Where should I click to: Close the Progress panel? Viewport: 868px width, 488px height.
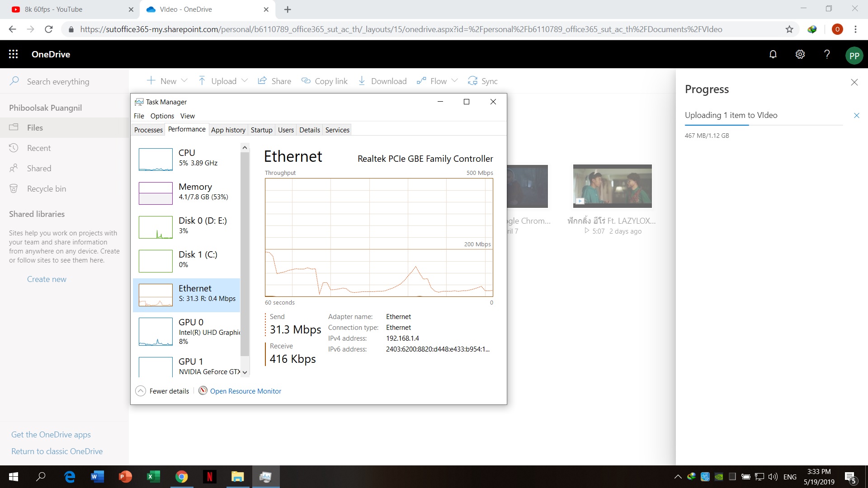(854, 82)
